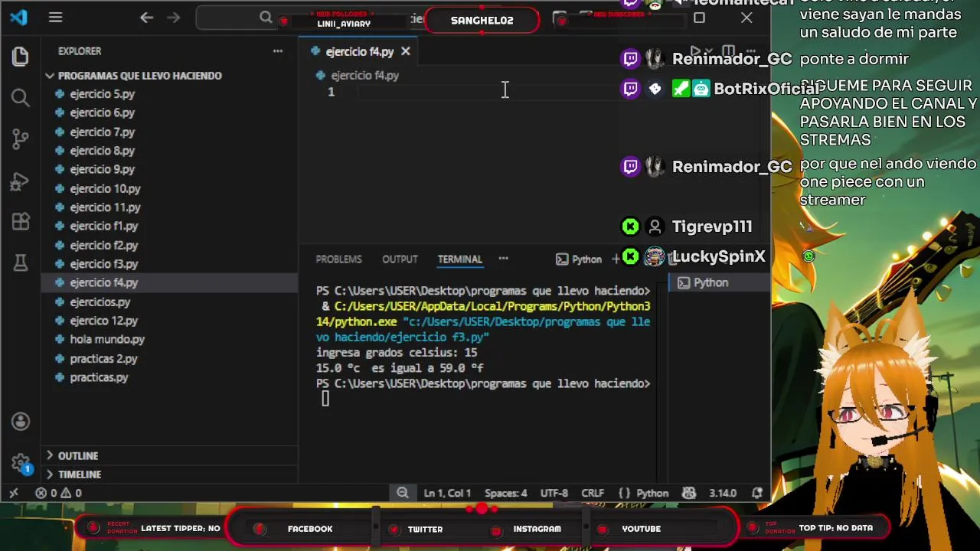Viewport: 980px width, 551px height.
Task: Open the Manage gear settings
Action: click(21, 462)
